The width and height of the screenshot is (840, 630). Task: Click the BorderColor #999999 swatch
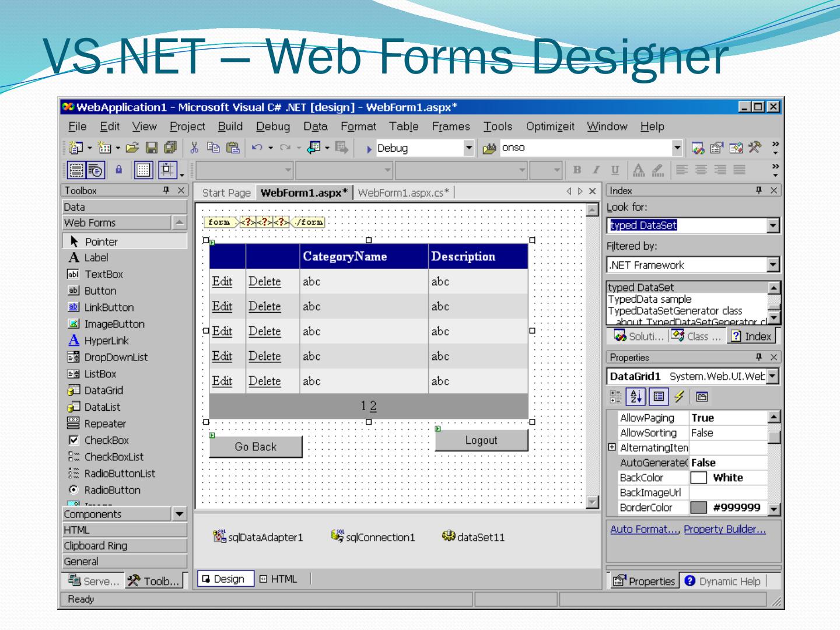[699, 508]
